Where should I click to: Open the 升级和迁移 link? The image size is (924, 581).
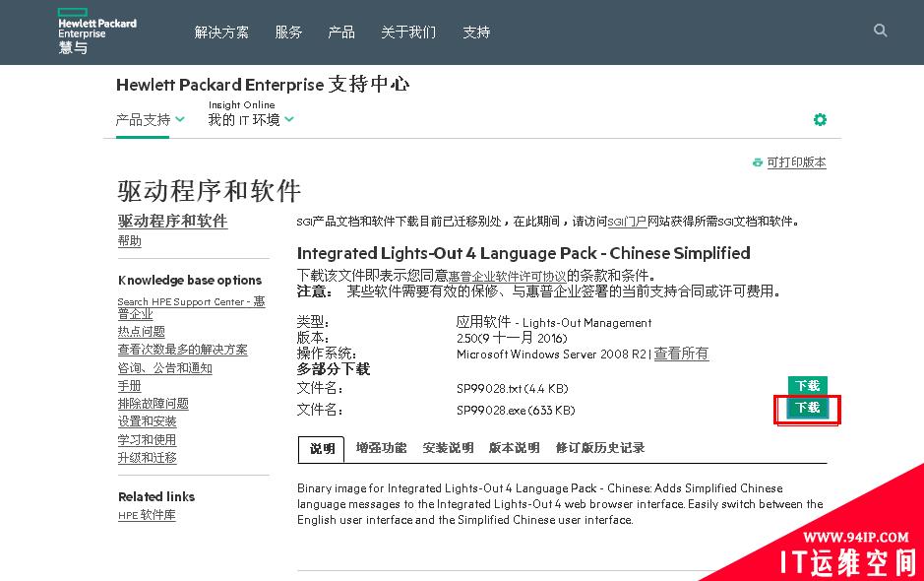pos(148,457)
